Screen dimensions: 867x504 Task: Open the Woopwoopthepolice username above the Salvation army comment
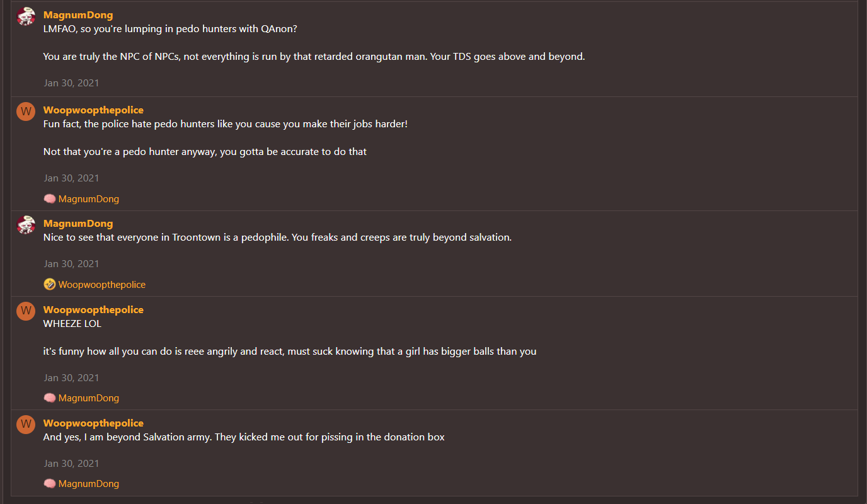[93, 423]
